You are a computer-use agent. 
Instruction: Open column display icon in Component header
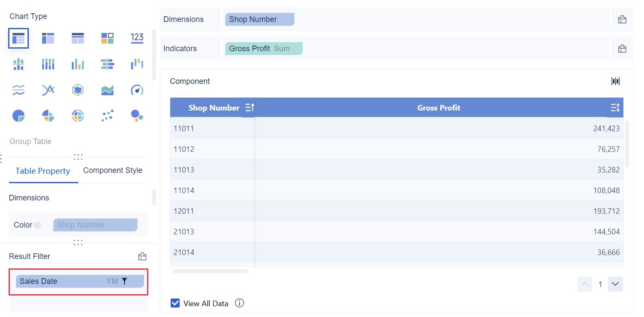coord(616,81)
